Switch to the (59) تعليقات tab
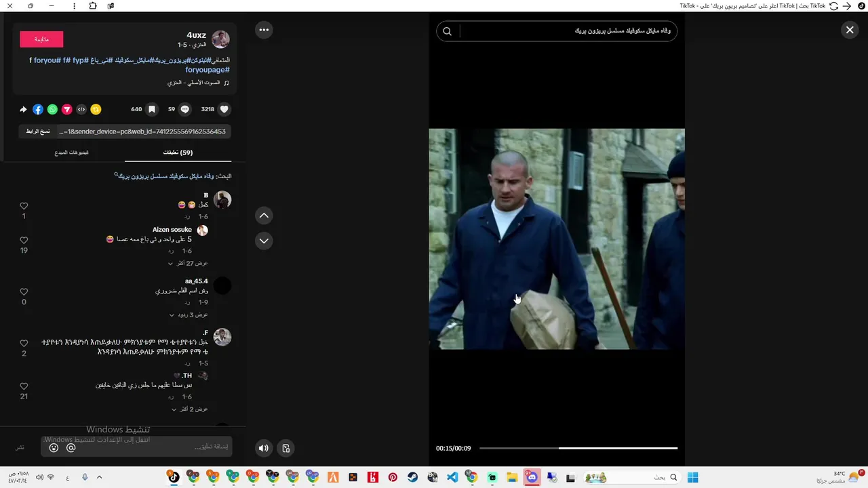Viewport: 868px width, 488px height. click(x=178, y=152)
